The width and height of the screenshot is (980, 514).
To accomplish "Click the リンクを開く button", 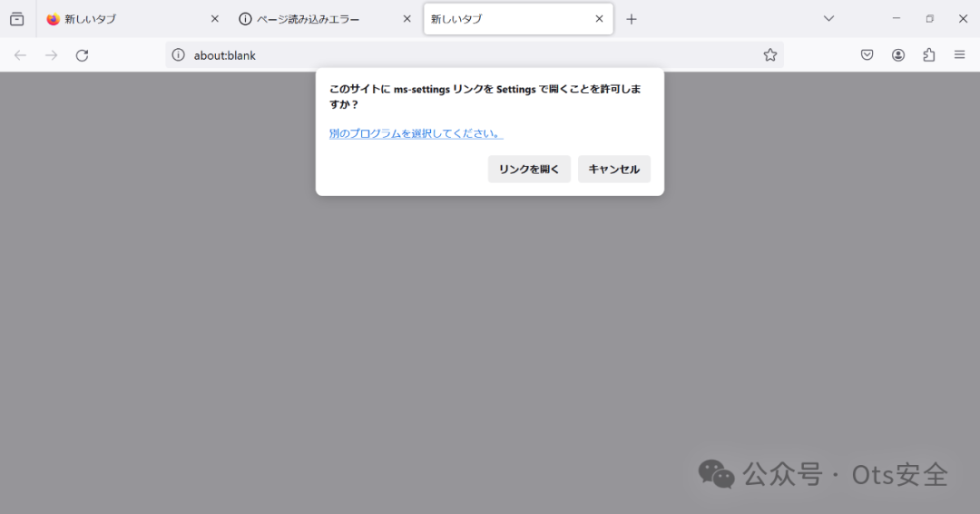I will coord(529,170).
